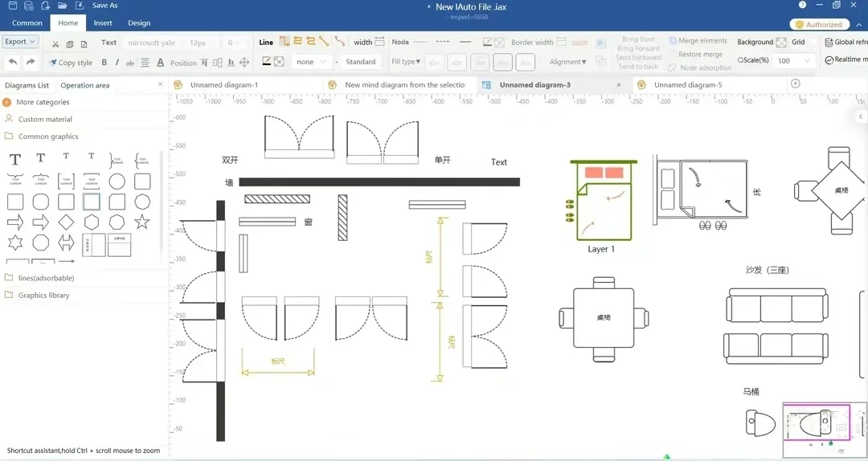Click the Border width icon
The width and height of the screenshot is (868, 461).
(561, 42)
